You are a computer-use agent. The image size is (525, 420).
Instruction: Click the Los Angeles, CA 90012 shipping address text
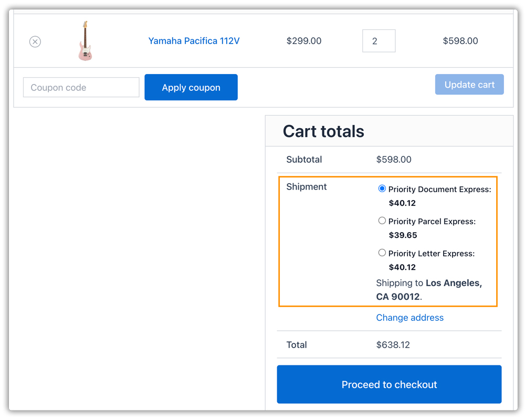tap(429, 290)
